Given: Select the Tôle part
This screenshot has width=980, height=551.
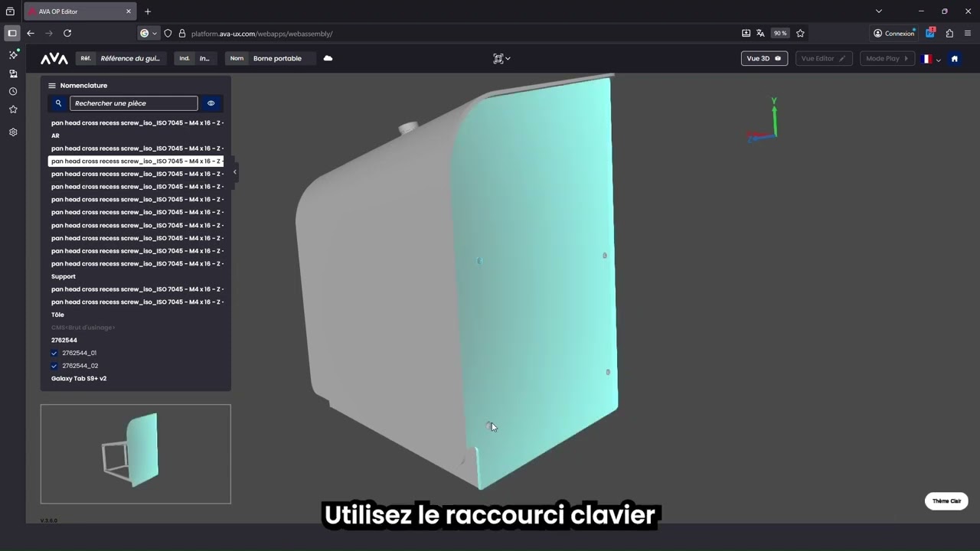Looking at the screenshot, I should pyautogui.click(x=57, y=315).
